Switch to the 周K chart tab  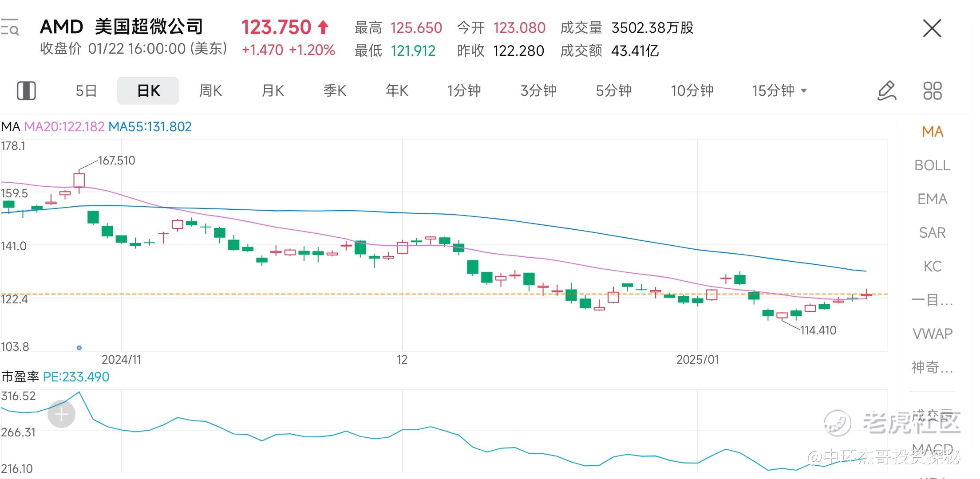pos(210,90)
